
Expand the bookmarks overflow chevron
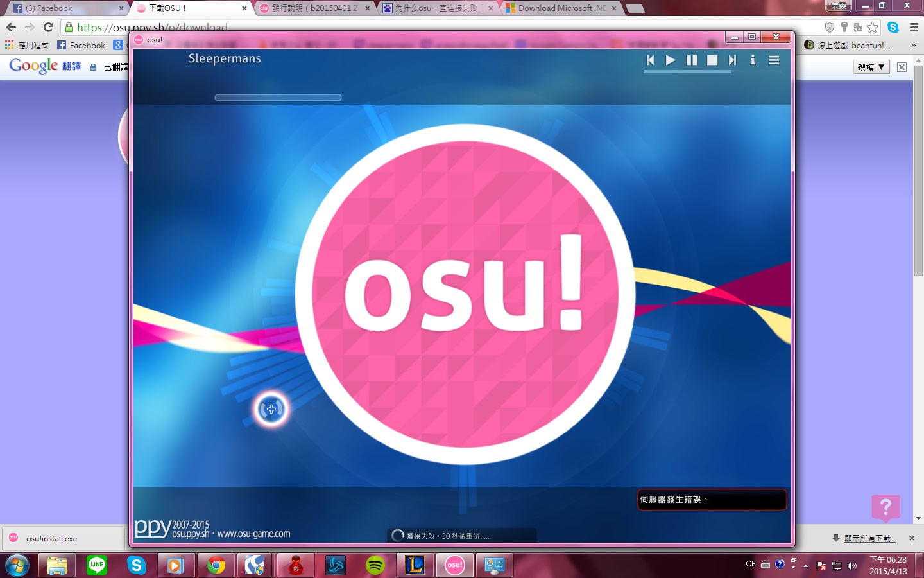coord(913,45)
